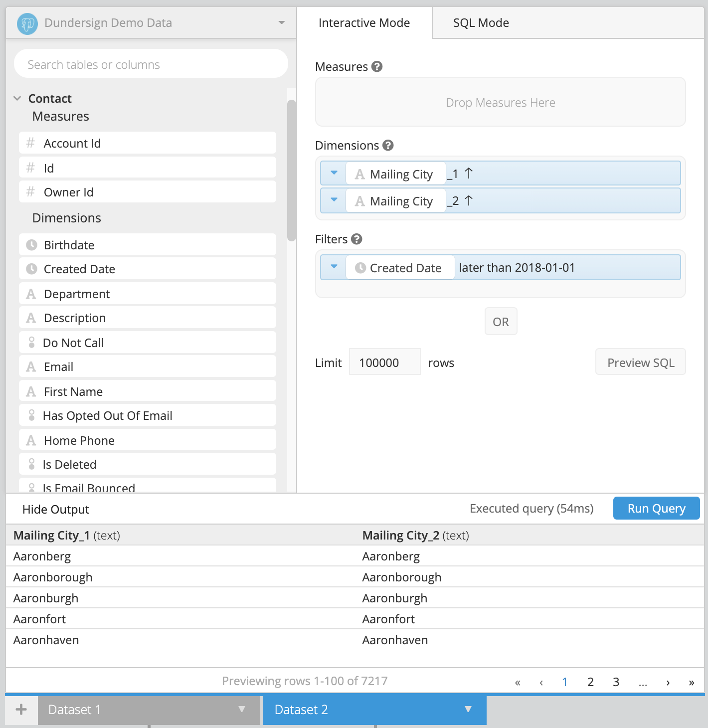This screenshot has width=708, height=728.
Task: Add a new dataset with plus icon
Action: pos(21,710)
